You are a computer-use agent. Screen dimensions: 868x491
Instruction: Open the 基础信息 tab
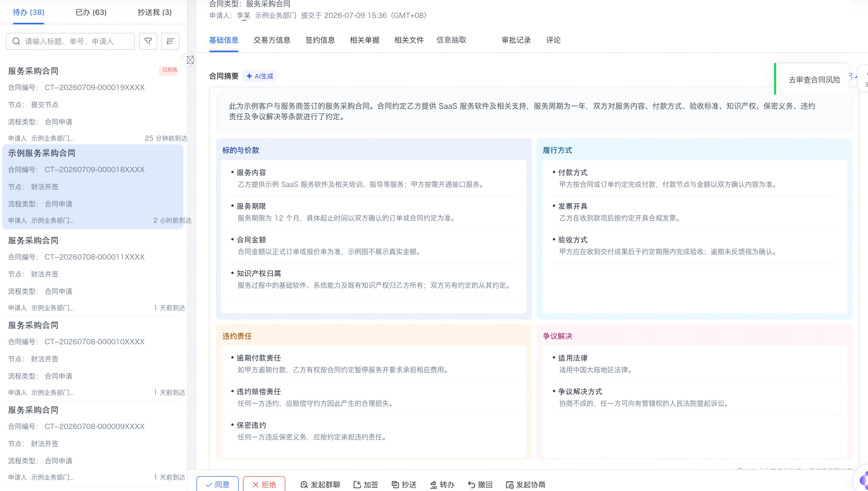[x=224, y=40]
